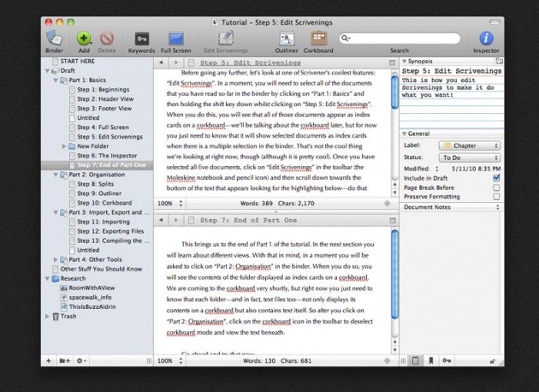Click plus button at binder bottom
Image resolution: width=539 pixels, height=392 pixels.
coord(49,360)
